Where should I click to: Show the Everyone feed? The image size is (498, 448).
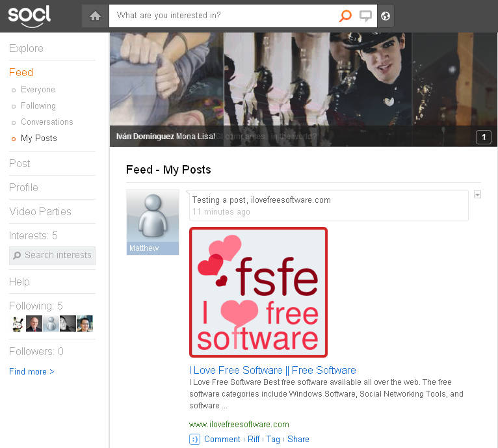click(x=38, y=90)
